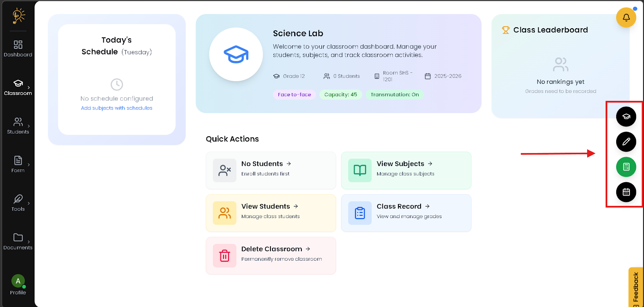Open Dashboard from the sidebar
Screen dimensions: 644x307
point(18,48)
